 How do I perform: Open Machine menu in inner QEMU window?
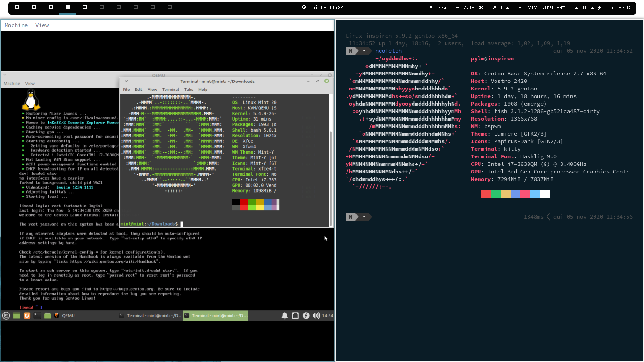tap(12, 84)
